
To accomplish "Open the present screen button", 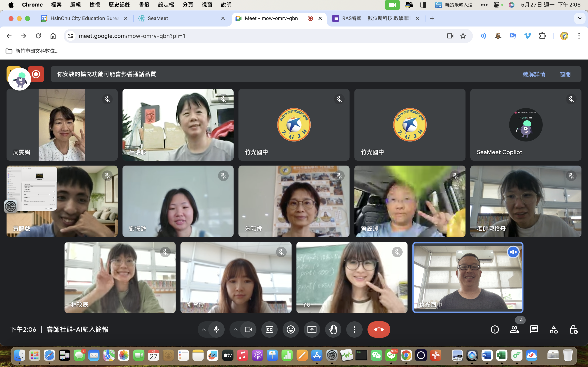I will pyautogui.click(x=312, y=329).
